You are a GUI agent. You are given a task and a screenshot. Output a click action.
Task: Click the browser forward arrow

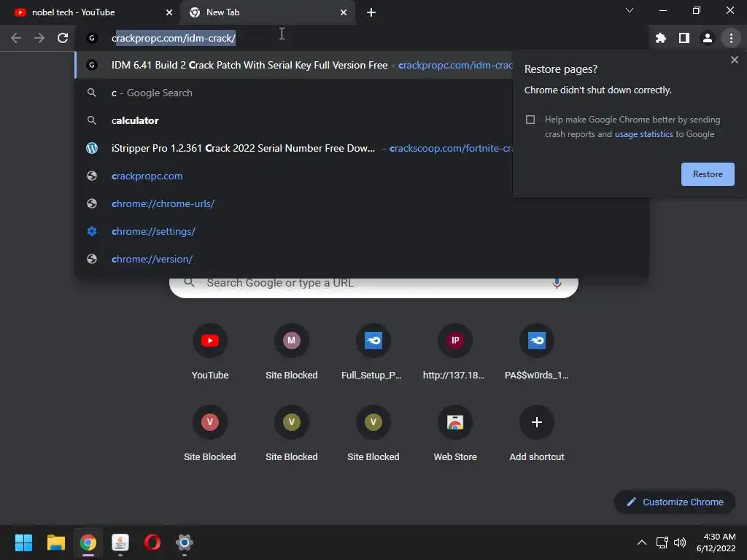39,38
